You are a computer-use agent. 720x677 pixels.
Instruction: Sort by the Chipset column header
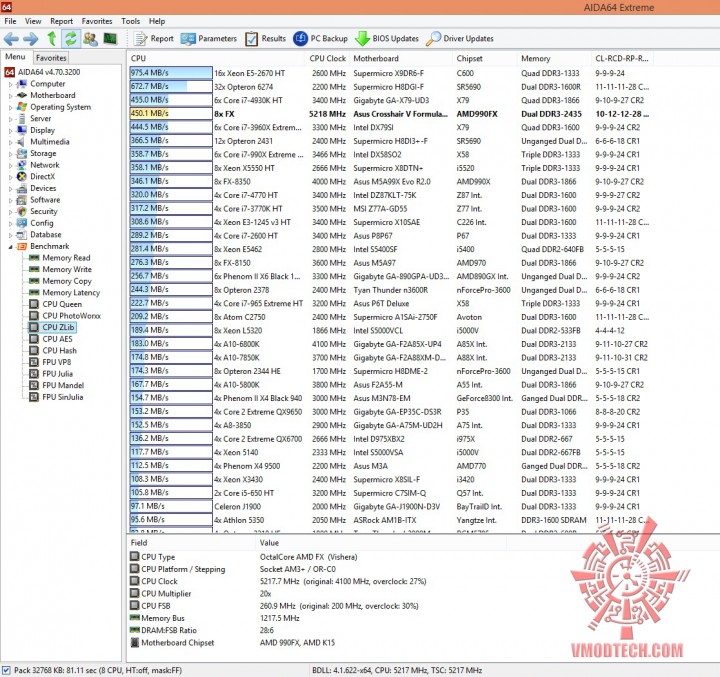click(485, 58)
